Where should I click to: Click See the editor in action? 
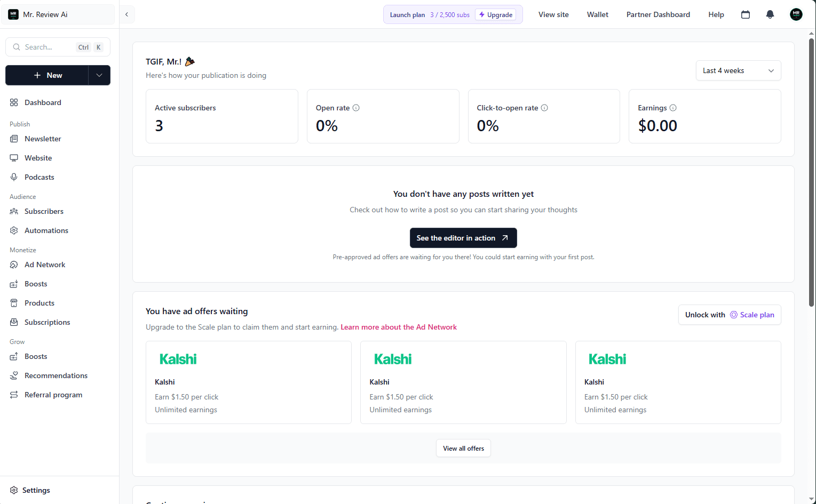coord(463,238)
